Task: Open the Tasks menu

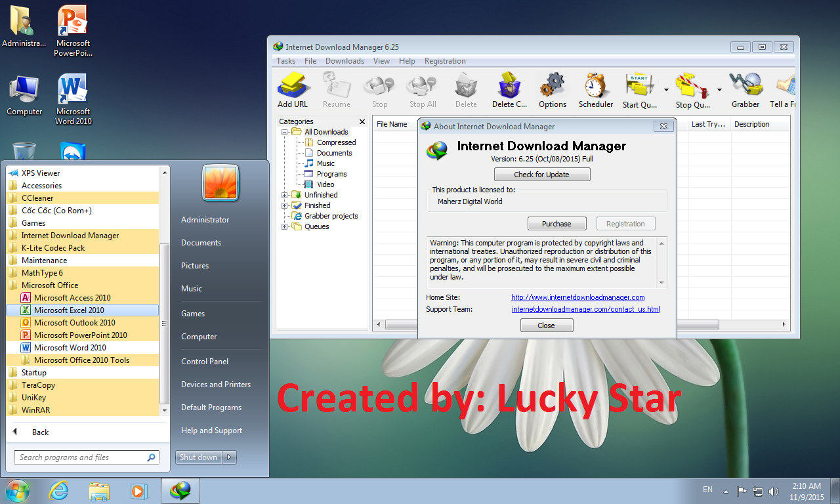Action: 285,61
